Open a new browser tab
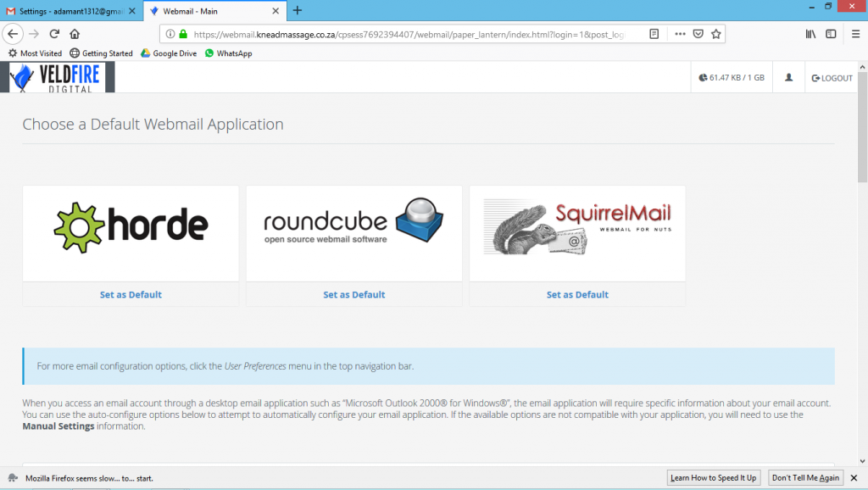This screenshot has width=868, height=490. [298, 10]
